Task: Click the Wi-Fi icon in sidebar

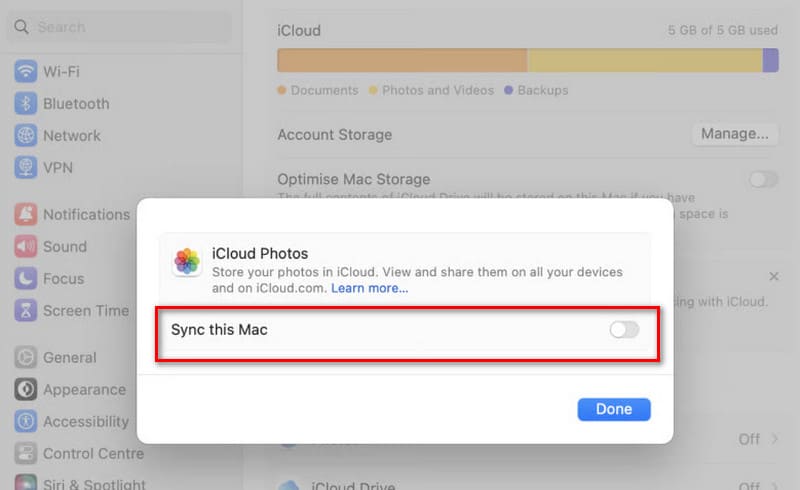Action: (26, 72)
